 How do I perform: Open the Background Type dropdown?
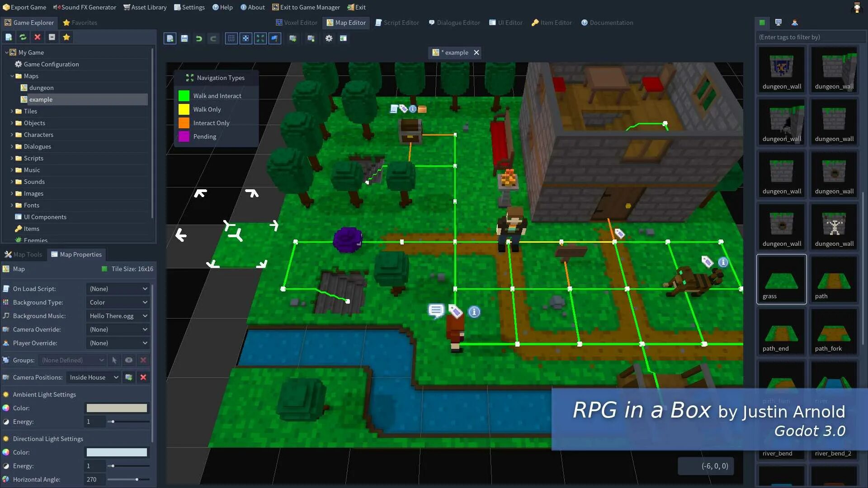pyautogui.click(x=117, y=302)
